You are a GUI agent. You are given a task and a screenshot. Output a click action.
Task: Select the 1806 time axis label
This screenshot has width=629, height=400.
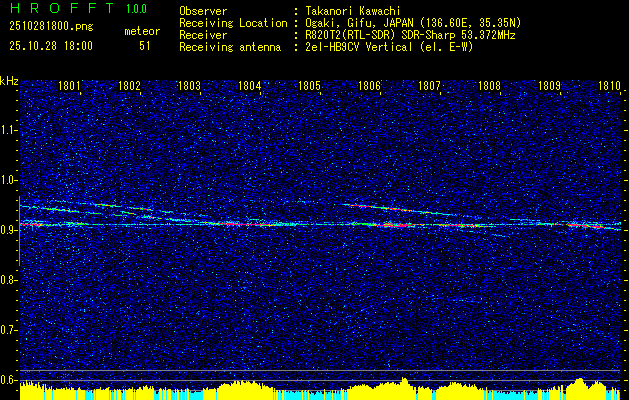[x=370, y=87]
